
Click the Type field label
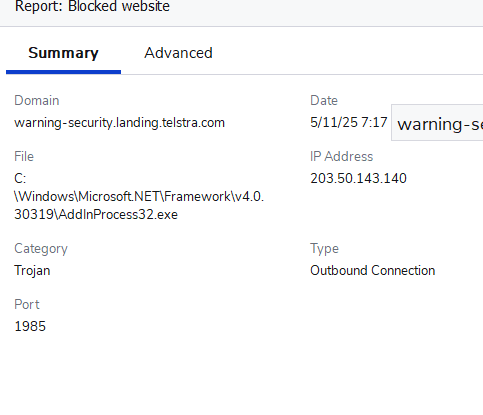[324, 249]
